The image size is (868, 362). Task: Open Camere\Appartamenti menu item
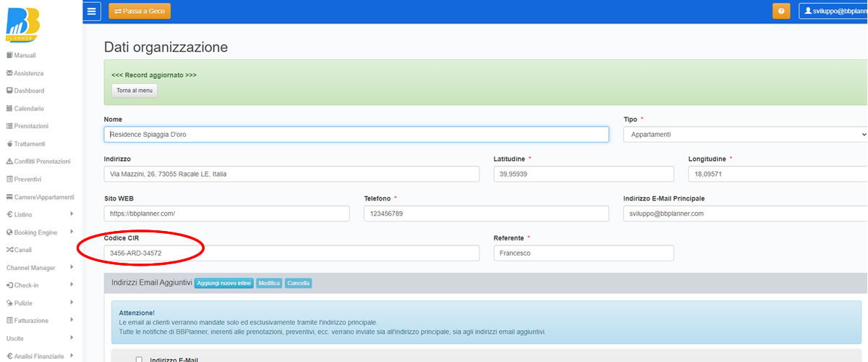(43, 197)
